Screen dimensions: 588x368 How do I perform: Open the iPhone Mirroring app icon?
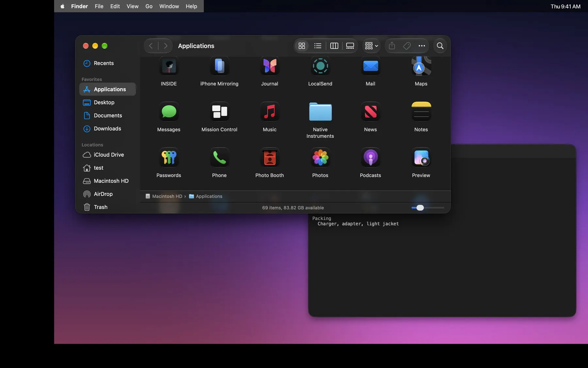click(x=219, y=66)
